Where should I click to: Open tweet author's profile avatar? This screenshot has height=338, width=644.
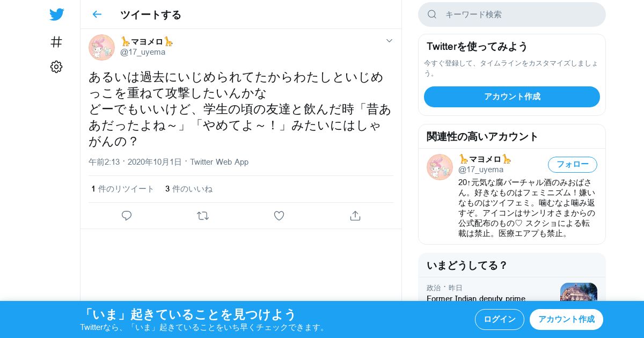[x=101, y=47]
